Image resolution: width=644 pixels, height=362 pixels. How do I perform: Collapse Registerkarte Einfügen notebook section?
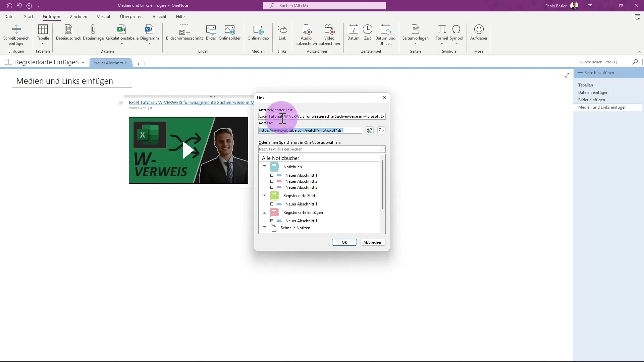(265, 212)
